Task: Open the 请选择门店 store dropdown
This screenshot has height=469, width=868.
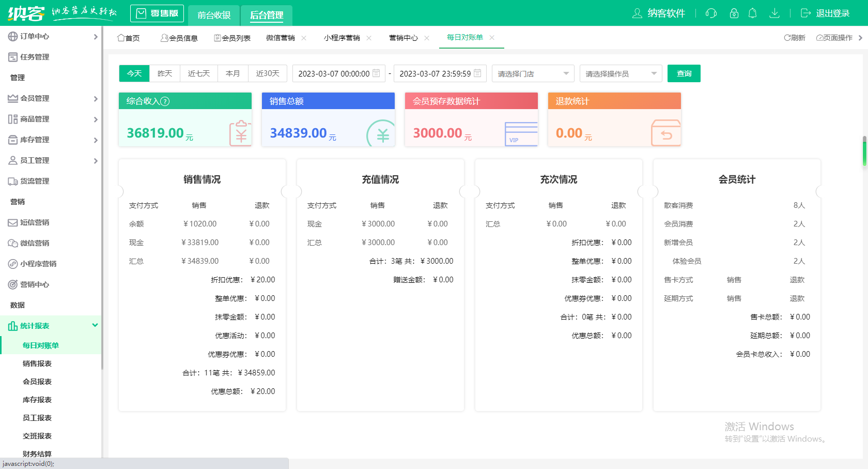Action: click(533, 73)
